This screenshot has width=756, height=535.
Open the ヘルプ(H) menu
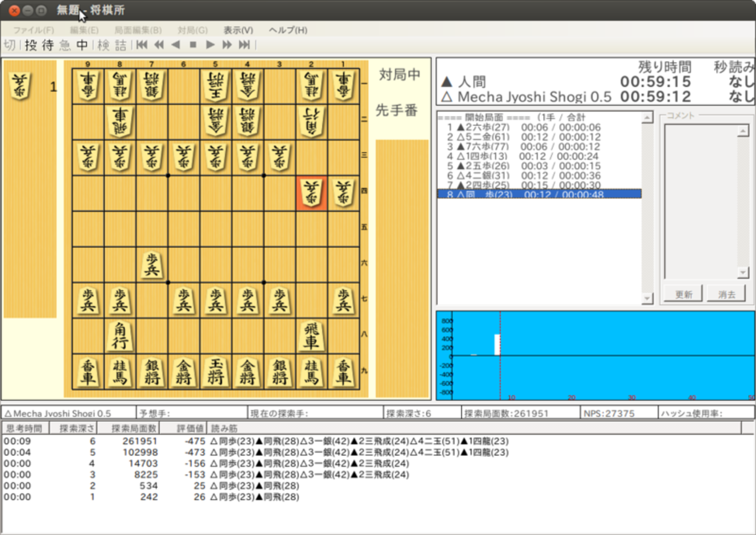[288, 30]
